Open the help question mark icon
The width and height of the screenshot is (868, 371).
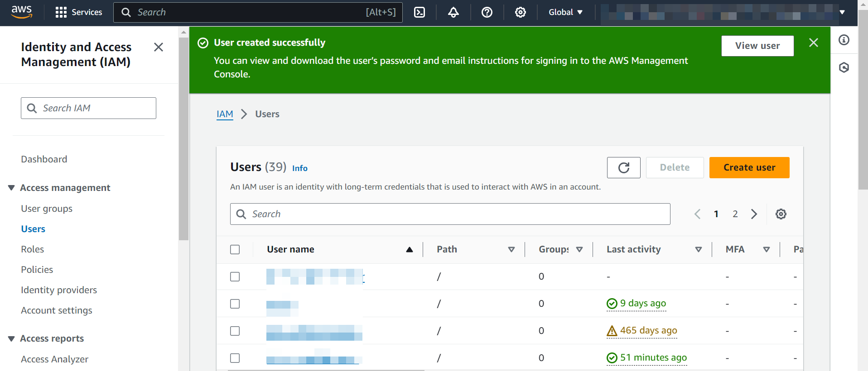pos(487,12)
